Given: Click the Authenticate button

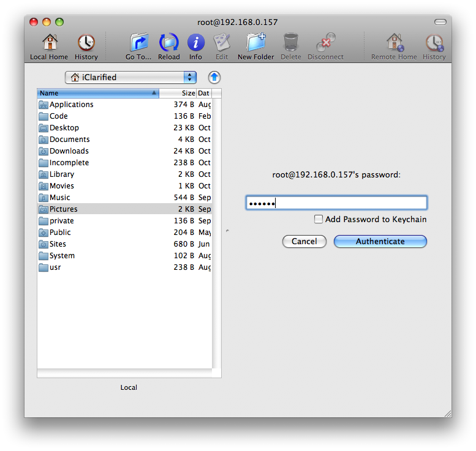Looking at the screenshot, I should (x=380, y=241).
